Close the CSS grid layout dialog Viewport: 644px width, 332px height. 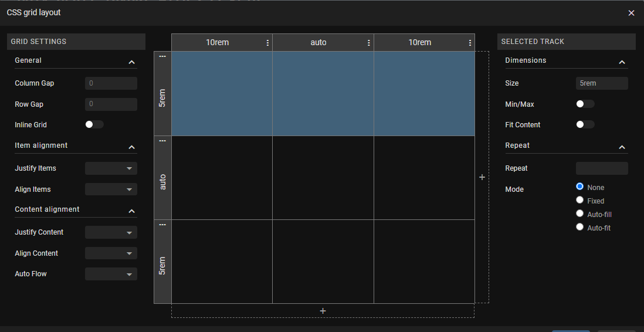pos(631,13)
